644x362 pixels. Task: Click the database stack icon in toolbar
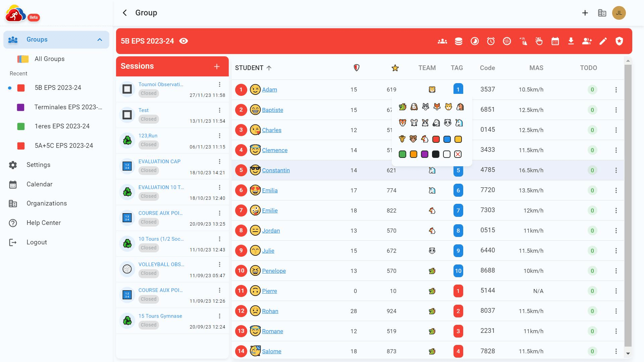(x=459, y=41)
